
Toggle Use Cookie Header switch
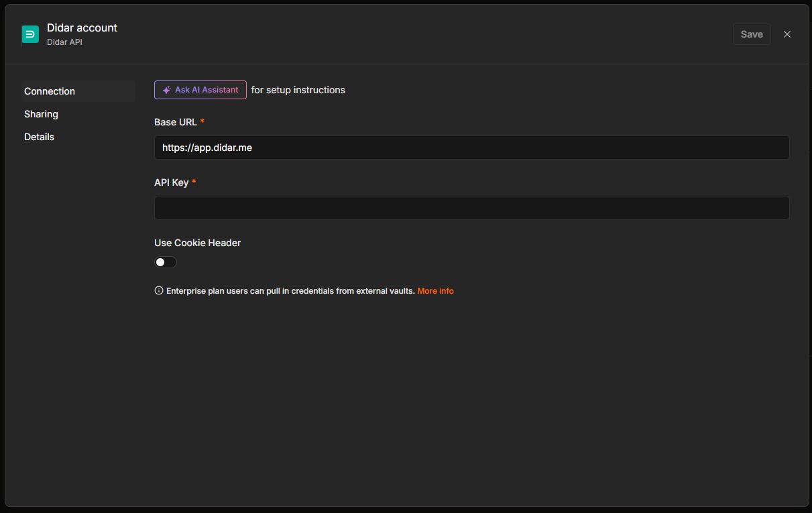tap(166, 262)
